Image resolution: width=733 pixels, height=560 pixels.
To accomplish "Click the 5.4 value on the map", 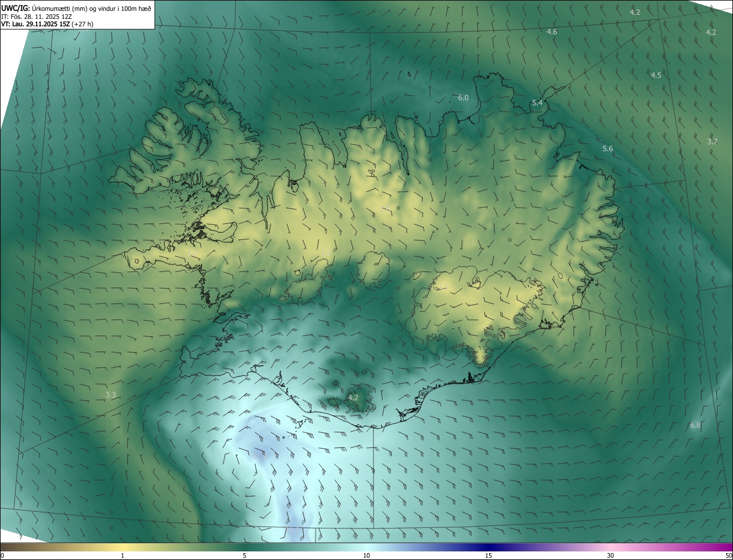I will point(537,103).
